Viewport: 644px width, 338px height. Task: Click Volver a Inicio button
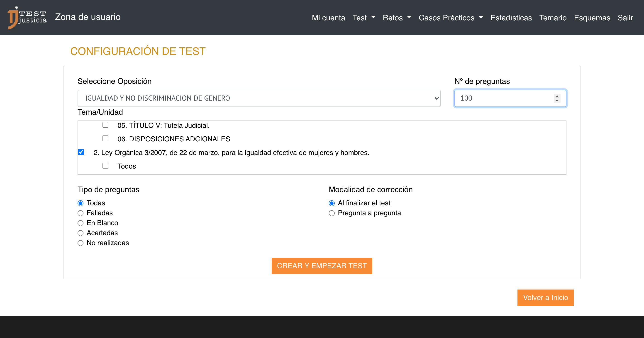[546, 297]
